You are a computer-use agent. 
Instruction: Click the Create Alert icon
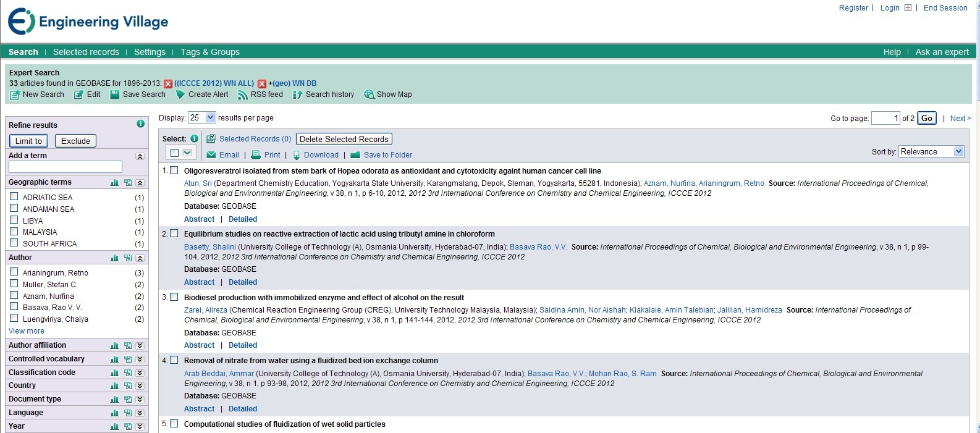tap(180, 95)
